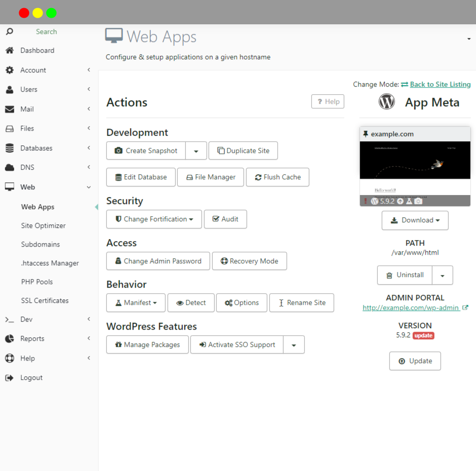476x471 pixels.
Task: Expand the Databases menu chevron
Action: coord(89,148)
